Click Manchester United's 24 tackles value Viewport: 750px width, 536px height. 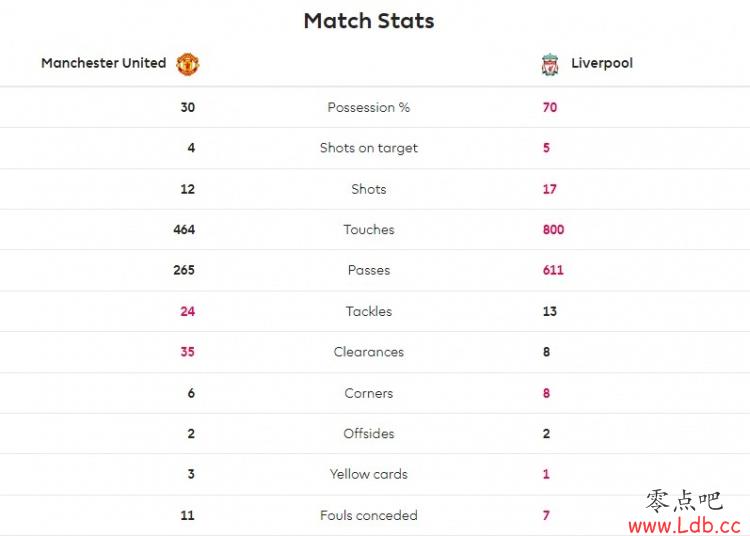pos(188,311)
